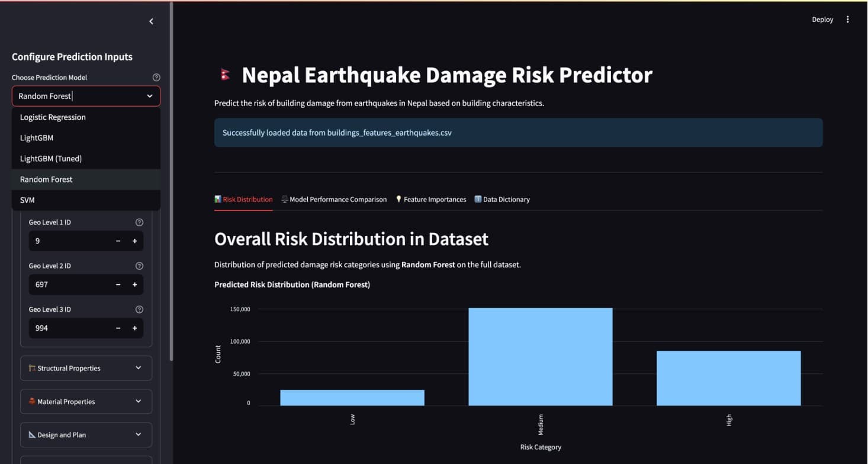This screenshot has height=464, width=868.
Task: Click the lightbulb icon on Feature Importances
Action: [398, 199]
